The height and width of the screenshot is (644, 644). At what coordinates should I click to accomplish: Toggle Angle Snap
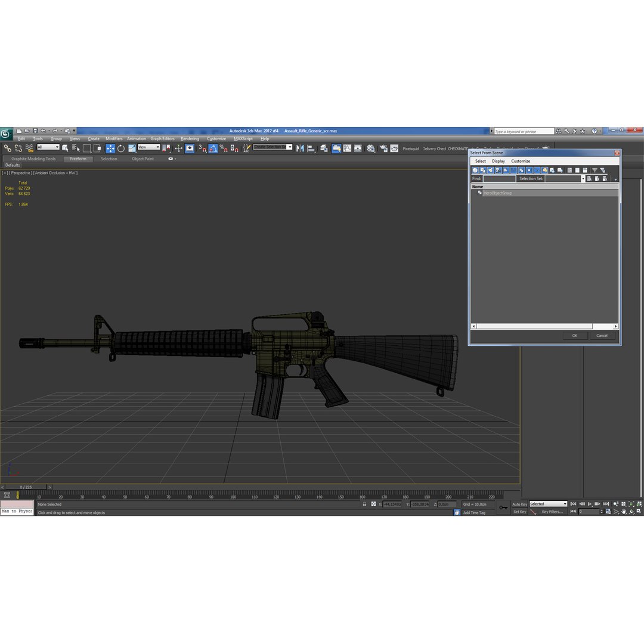[213, 148]
